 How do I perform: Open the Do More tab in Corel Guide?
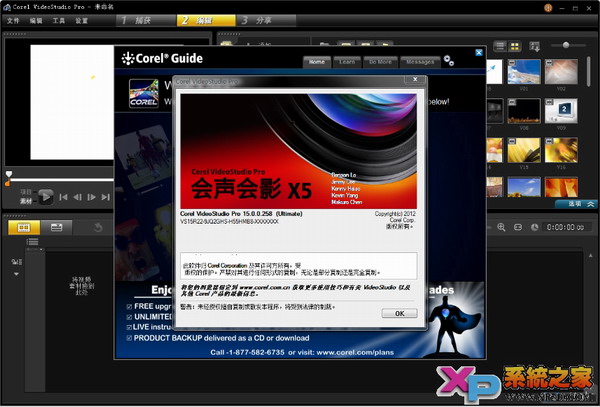pos(380,62)
